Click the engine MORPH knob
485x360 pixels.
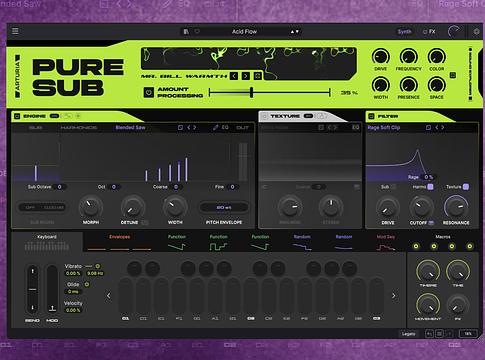click(91, 207)
